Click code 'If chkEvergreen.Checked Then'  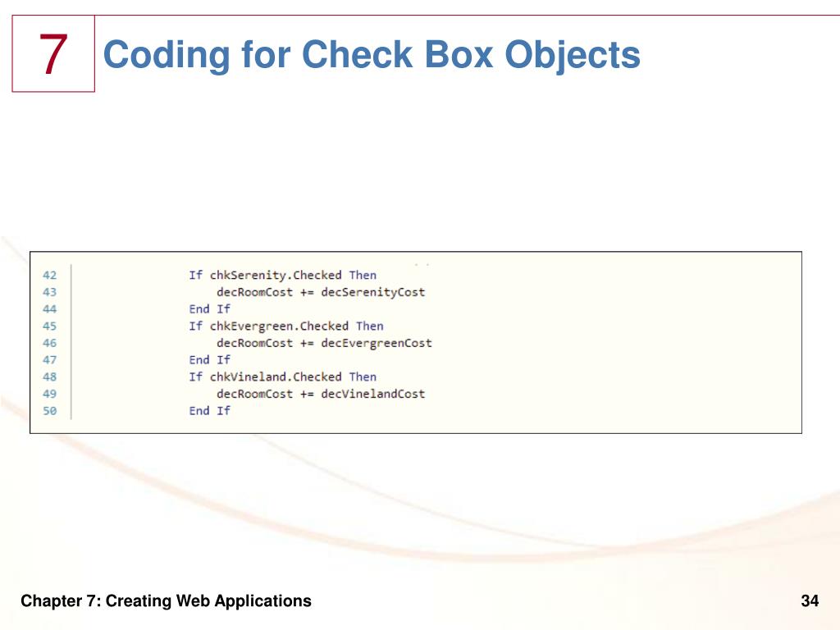point(286,326)
